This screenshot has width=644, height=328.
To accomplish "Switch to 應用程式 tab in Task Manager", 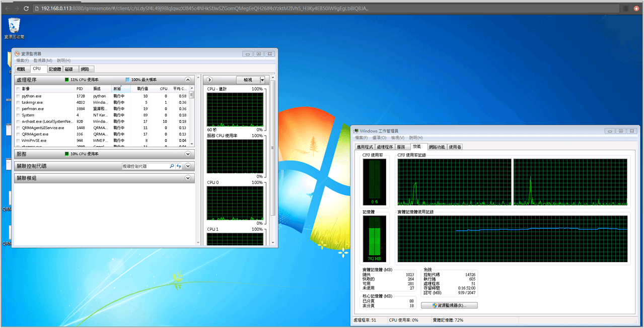I will [x=365, y=147].
